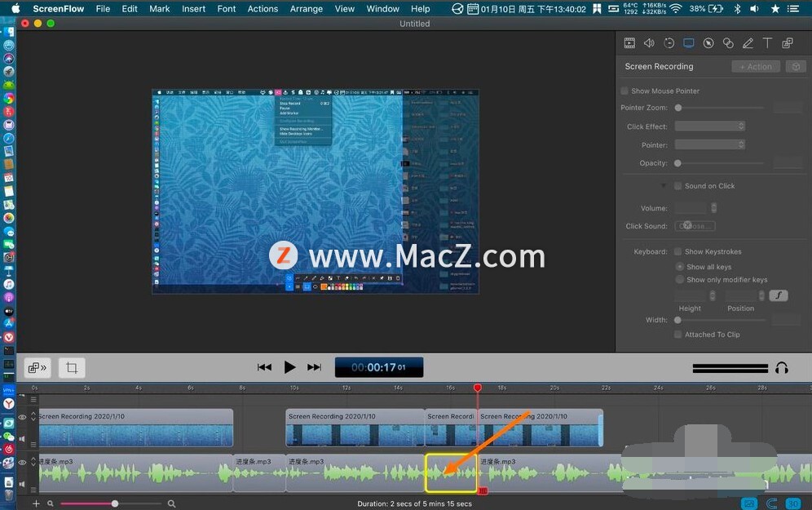The width and height of the screenshot is (812, 510).
Task: Select the Screen Recording inspector tab
Action: 688,43
